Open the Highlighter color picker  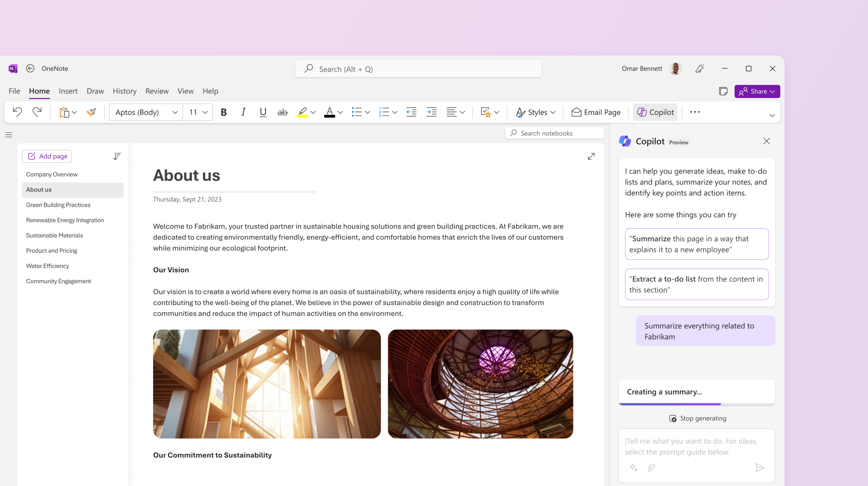point(312,113)
